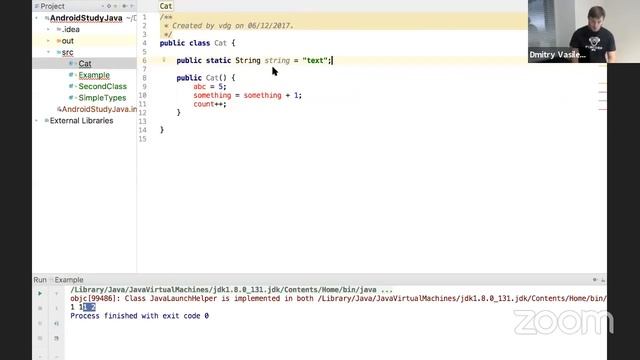Image resolution: width=640 pixels, height=360 pixels.
Task: Select AndroidStudyJava project root
Action: coord(86,18)
